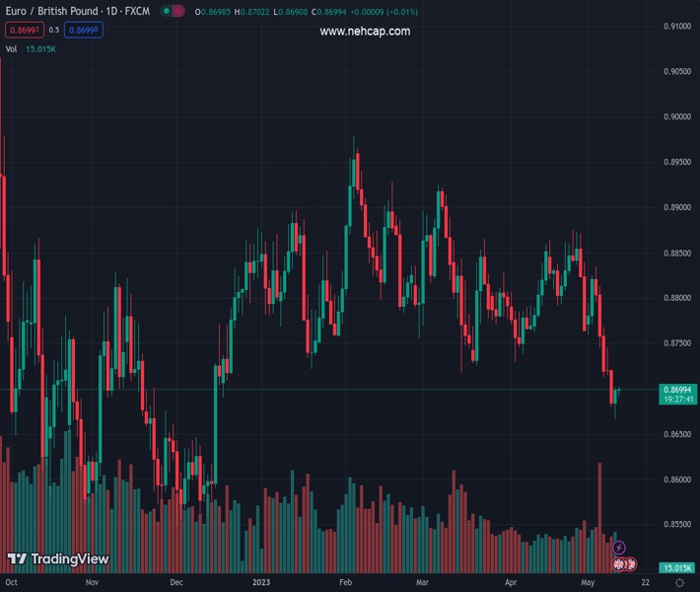Click the red sell price 0.86993 button
This screenshot has width=700, height=592.
pyautogui.click(x=23, y=30)
